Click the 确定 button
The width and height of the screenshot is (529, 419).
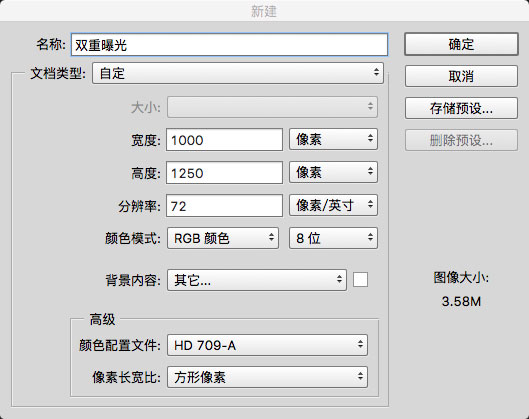click(x=461, y=44)
